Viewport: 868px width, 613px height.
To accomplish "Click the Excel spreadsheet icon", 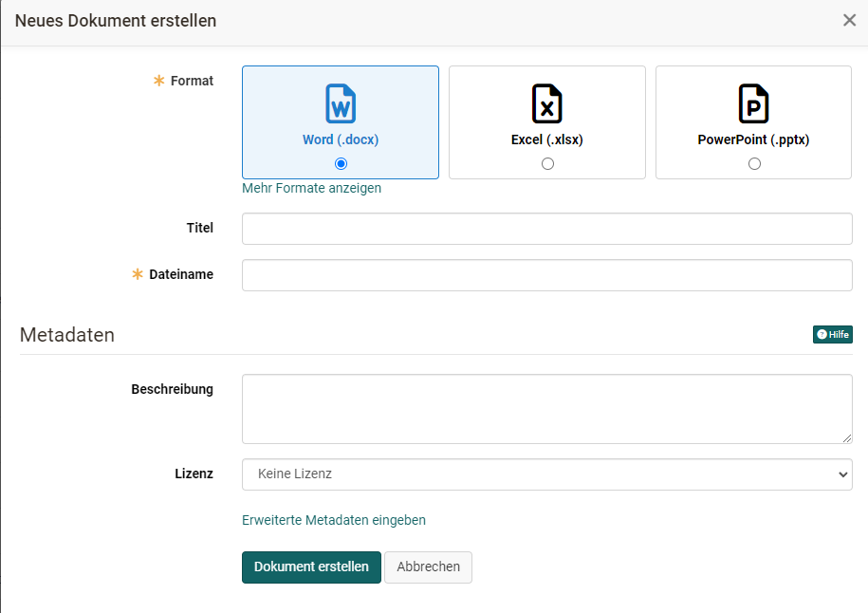I will [546, 103].
